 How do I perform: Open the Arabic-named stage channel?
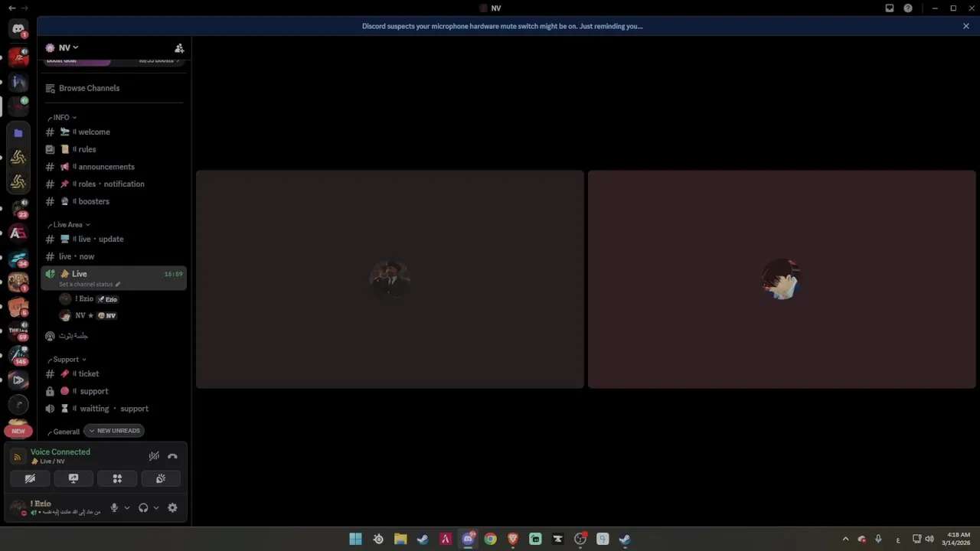[x=113, y=336]
